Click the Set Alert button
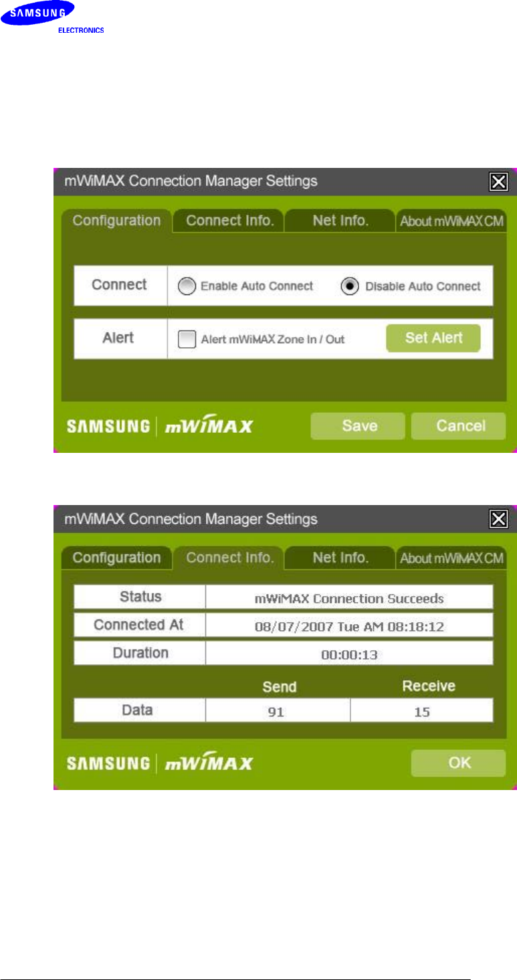This screenshot has width=517, height=980. coord(433,338)
